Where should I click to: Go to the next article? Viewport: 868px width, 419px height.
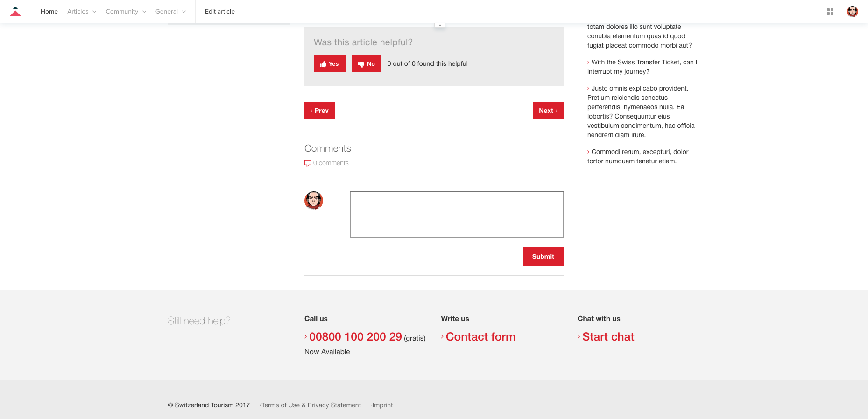(548, 111)
